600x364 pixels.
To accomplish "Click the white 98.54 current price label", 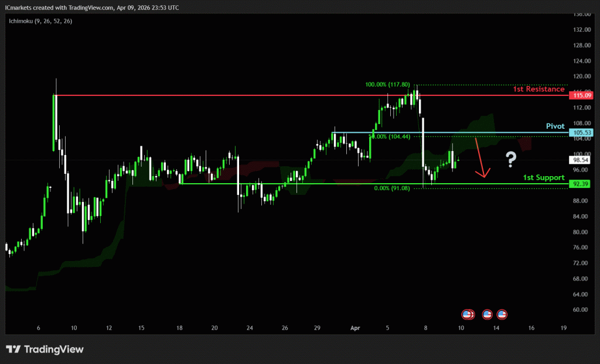I will (580, 159).
